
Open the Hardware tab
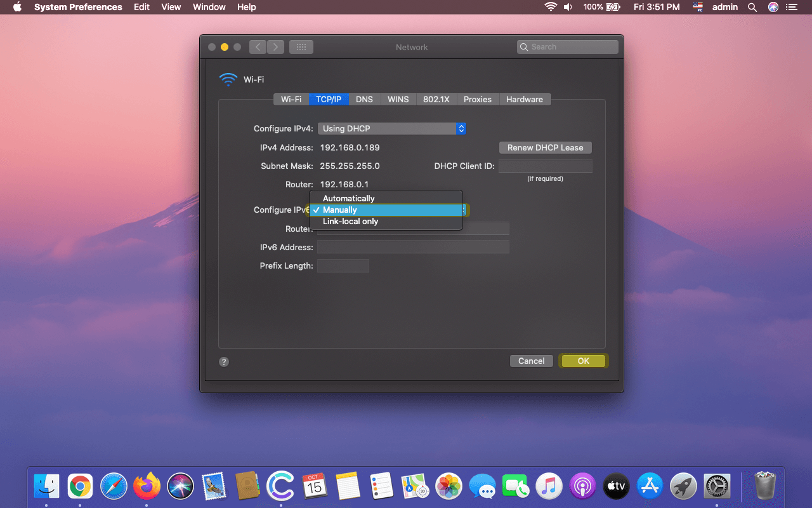tap(524, 99)
